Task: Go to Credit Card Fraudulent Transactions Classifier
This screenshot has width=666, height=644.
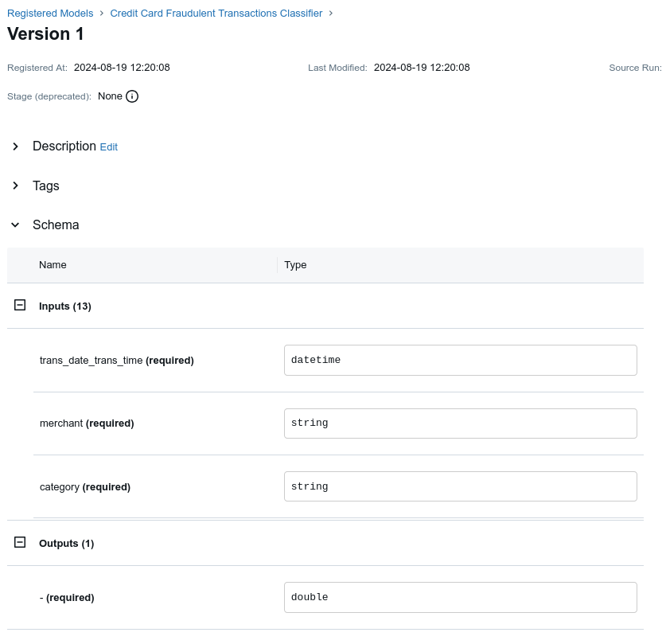Action: pos(216,14)
